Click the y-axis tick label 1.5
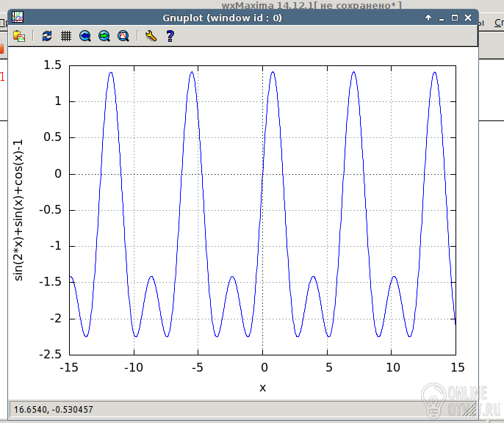 tap(52, 65)
